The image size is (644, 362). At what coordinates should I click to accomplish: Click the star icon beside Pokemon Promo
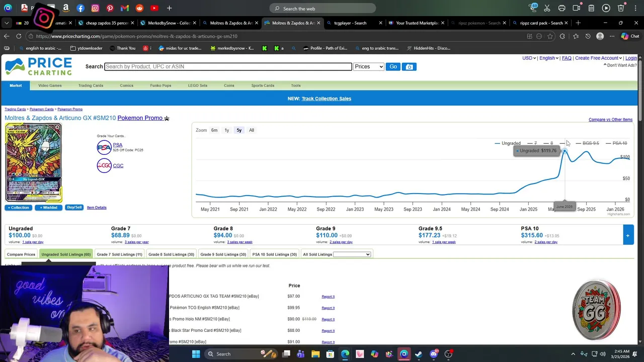(167, 118)
